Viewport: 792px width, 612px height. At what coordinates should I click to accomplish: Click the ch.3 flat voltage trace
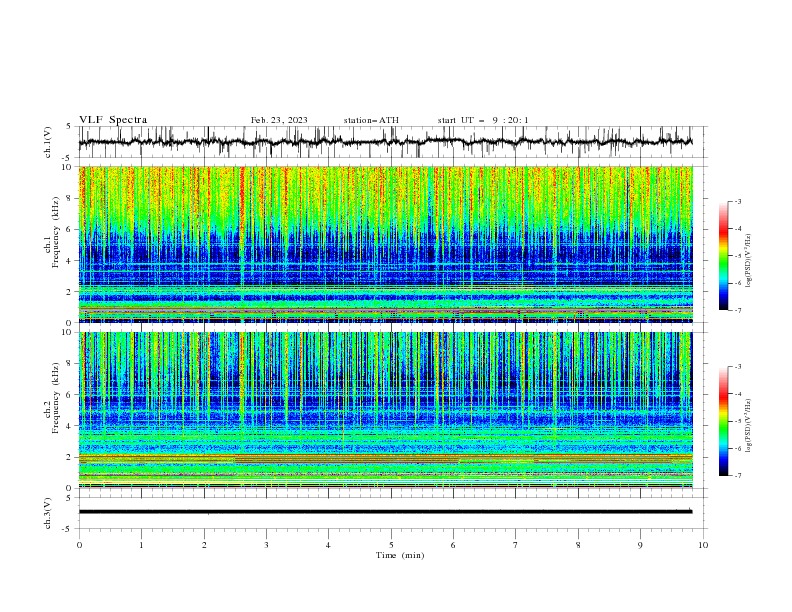click(x=385, y=512)
